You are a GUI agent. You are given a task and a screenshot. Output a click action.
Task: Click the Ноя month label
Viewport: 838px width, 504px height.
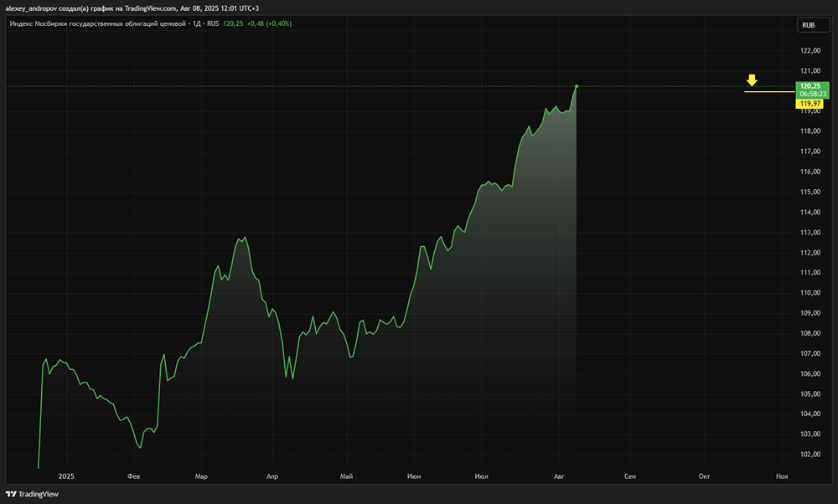[x=782, y=476]
